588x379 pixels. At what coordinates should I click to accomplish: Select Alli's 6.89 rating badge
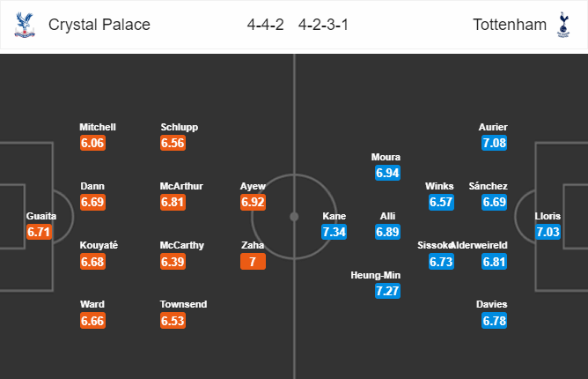(387, 232)
